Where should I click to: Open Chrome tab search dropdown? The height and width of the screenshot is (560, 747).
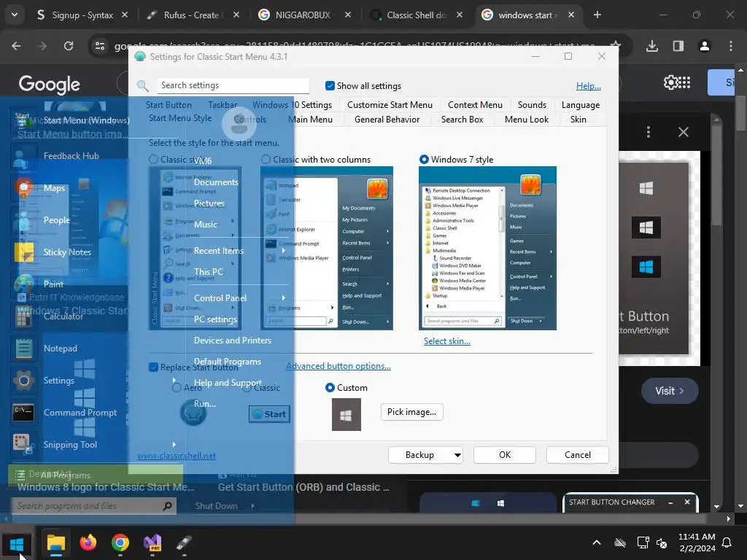click(x=15, y=15)
